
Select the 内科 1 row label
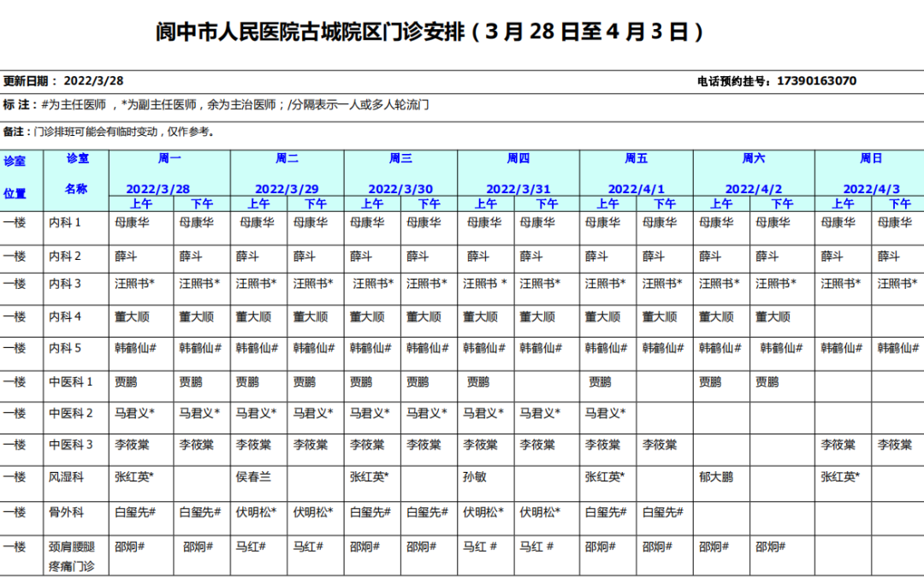(x=65, y=222)
